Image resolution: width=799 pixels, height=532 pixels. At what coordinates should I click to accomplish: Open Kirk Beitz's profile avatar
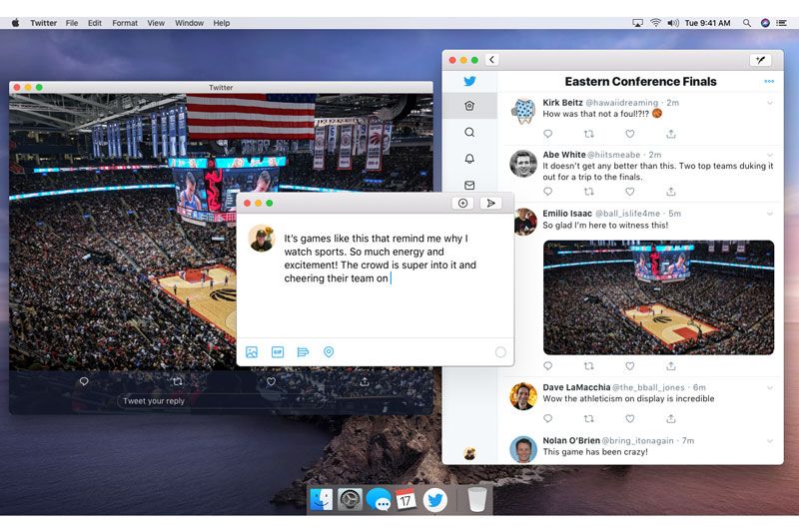pyautogui.click(x=523, y=111)
